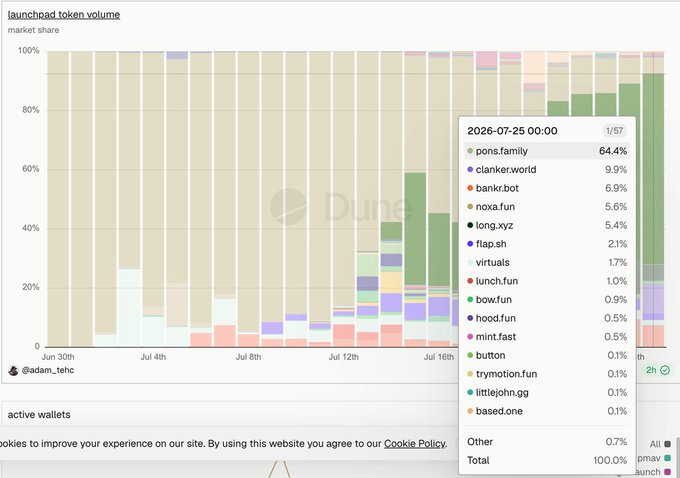Select the noxa.fun tooltip entry
The image size is (680, 478).
[x=547, y=207]
